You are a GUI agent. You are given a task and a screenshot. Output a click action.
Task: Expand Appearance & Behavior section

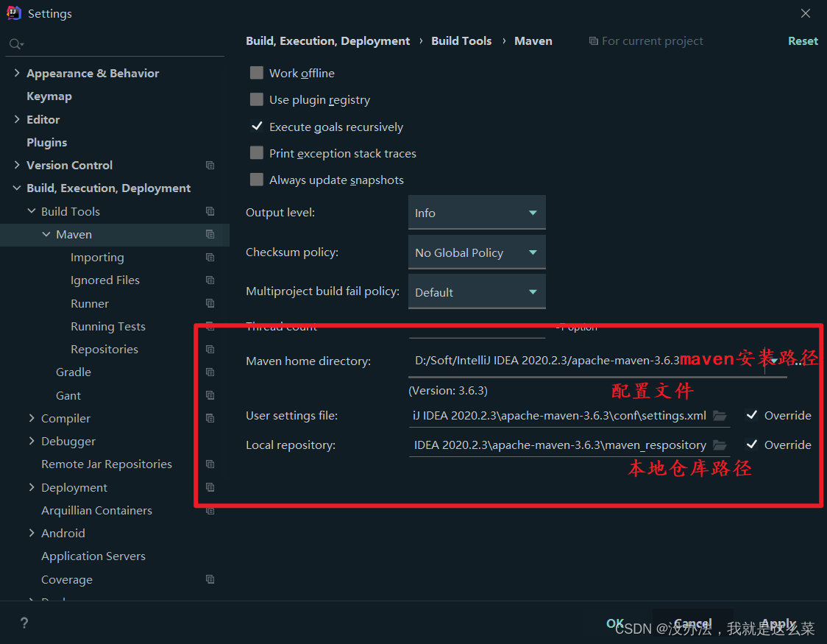click(17, 73)
